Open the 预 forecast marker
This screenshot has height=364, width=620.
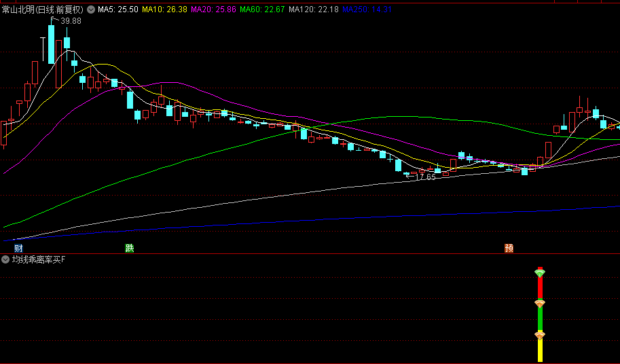(509, 248)
